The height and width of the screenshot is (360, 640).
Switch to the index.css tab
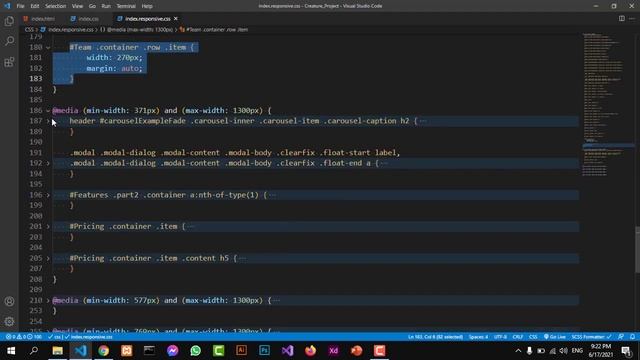click(x=85, y=19)
